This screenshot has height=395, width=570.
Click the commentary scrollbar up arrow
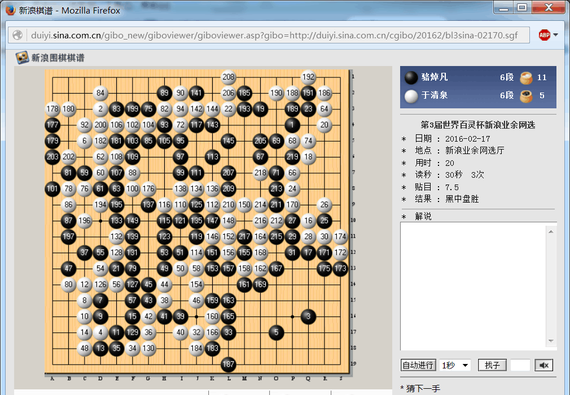click(551, 231)
